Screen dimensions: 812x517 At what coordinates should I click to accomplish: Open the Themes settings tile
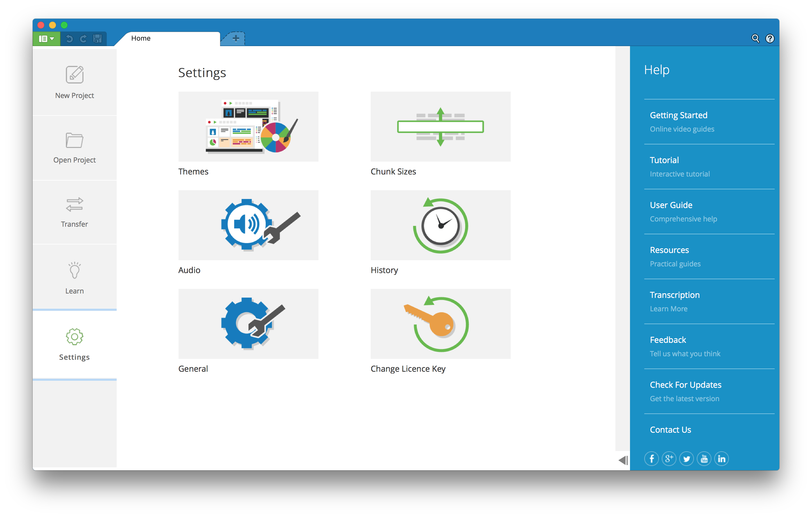click(248, 126)
